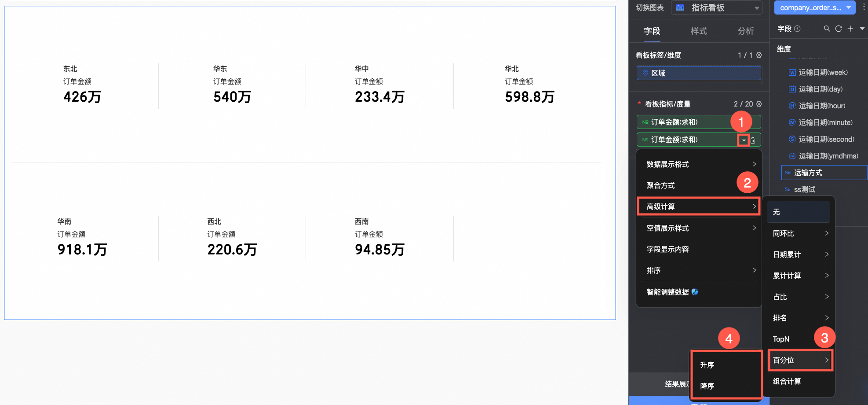Delete the second 订单金额(求和) measure
868x405 pixels.
753,140
